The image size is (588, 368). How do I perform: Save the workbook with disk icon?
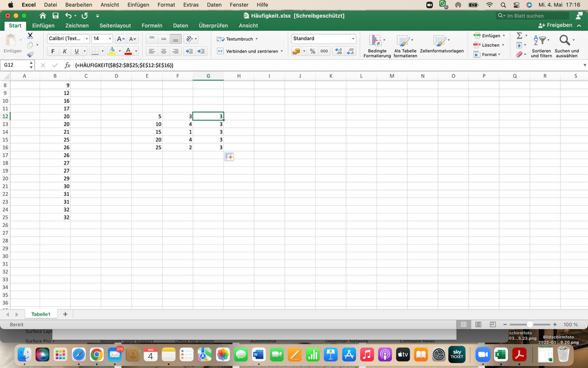pyautogui.click(x=55, y=15)
